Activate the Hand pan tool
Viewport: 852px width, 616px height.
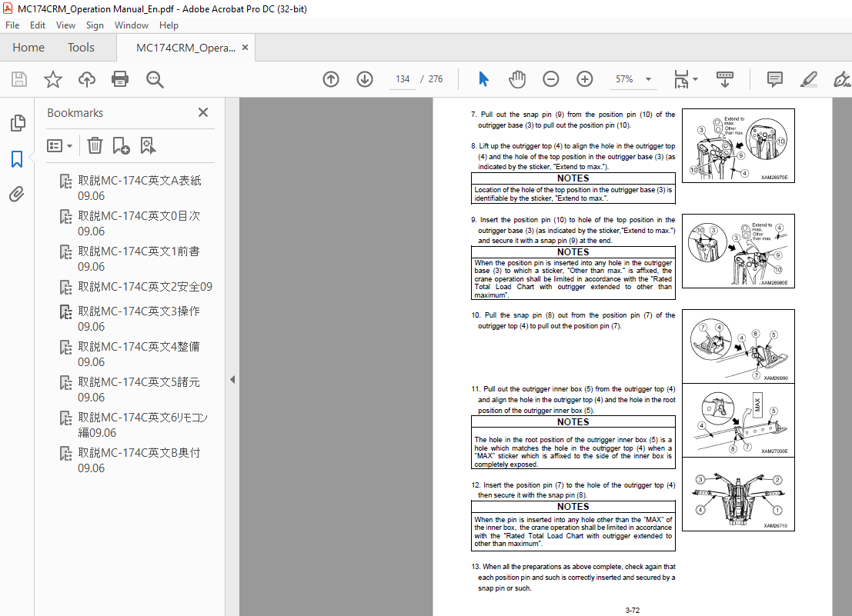(x=516, y=79)
